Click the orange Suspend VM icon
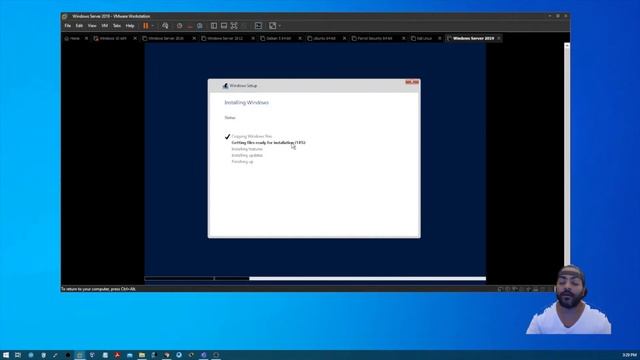This screenshot has width=640, height=360. 146,26
